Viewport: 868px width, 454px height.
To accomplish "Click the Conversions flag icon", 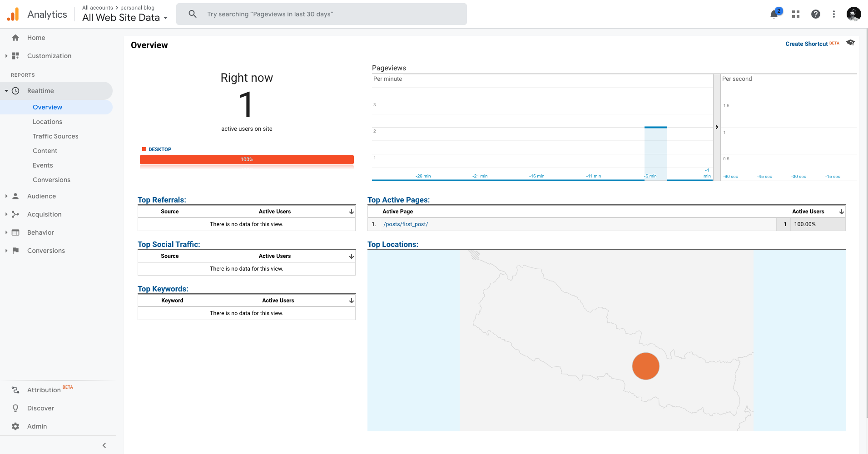I will pyautogui.click(x=15, y=251).
